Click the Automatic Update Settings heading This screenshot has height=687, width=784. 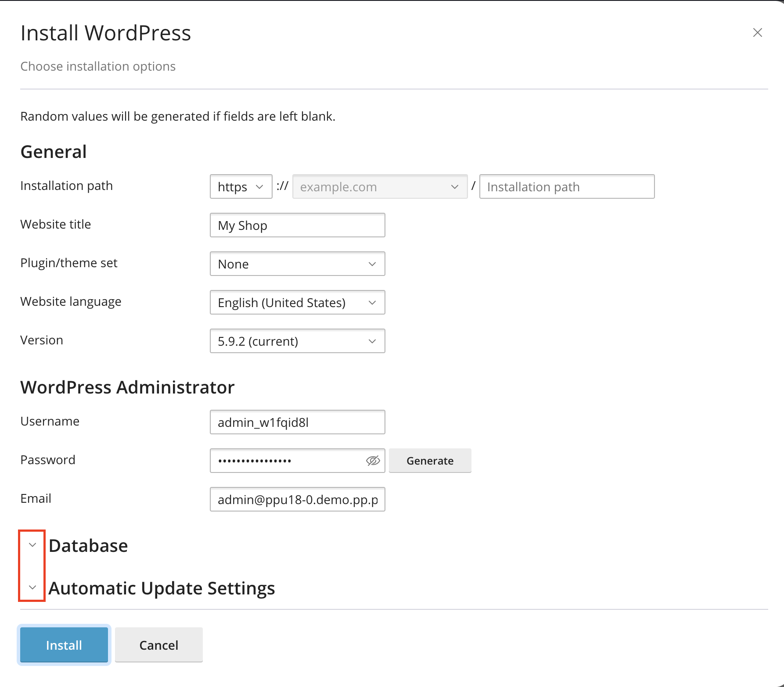coord(162,588)
